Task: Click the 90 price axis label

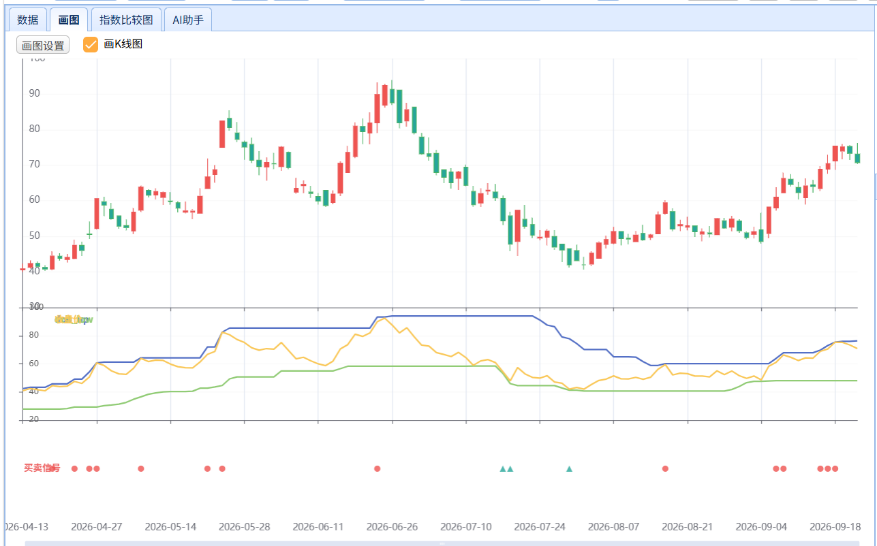Action: (35, 93)
